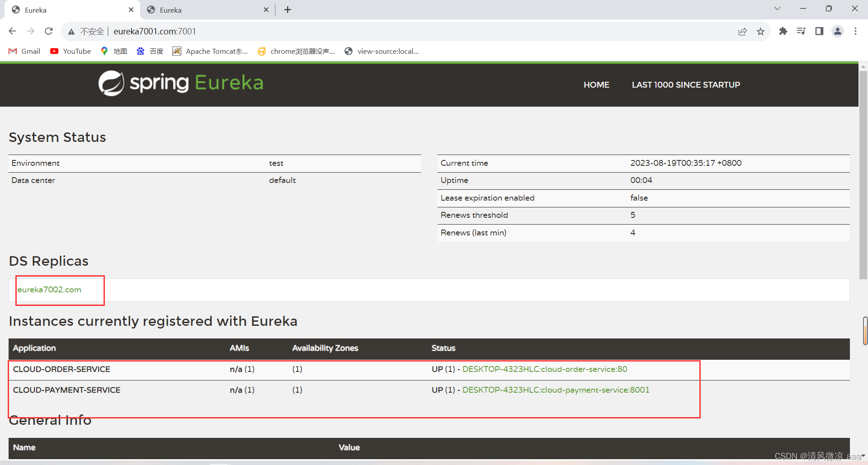Click the Current time value 2023-08-19T00:35:17
This screenshot has width=868, height=465.
[x=686, y=163]
